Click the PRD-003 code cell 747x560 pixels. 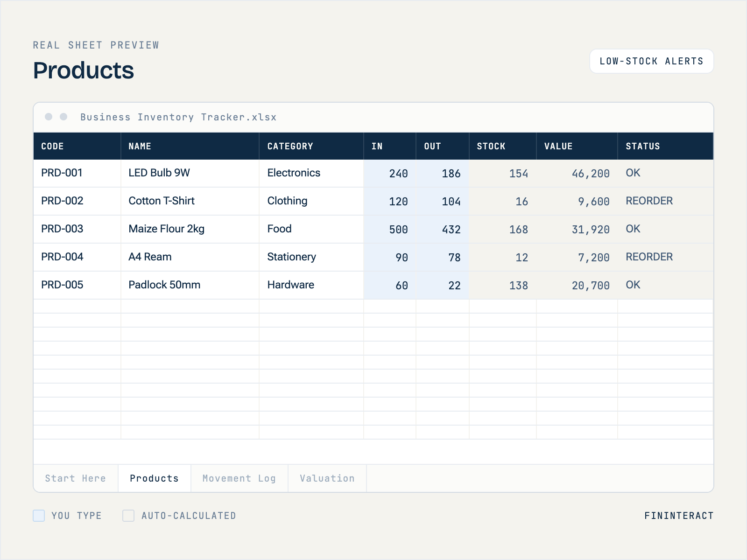(x=77, y=229)
